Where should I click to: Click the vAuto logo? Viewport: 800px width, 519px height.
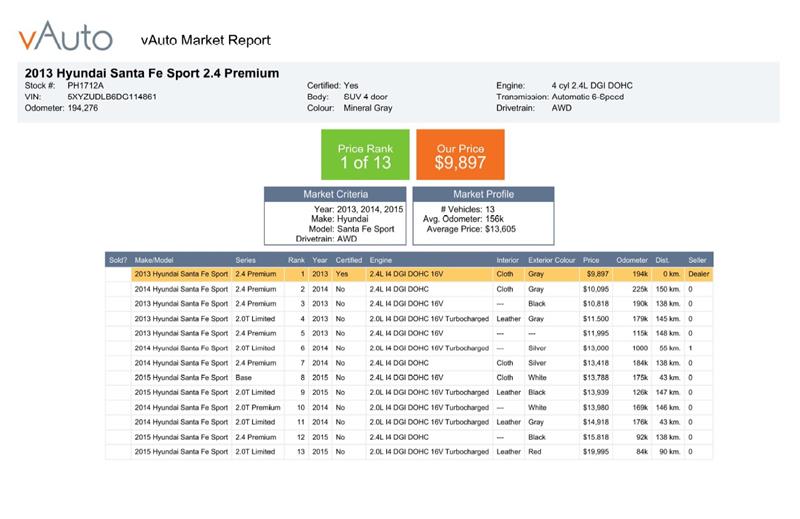(65, 36)
